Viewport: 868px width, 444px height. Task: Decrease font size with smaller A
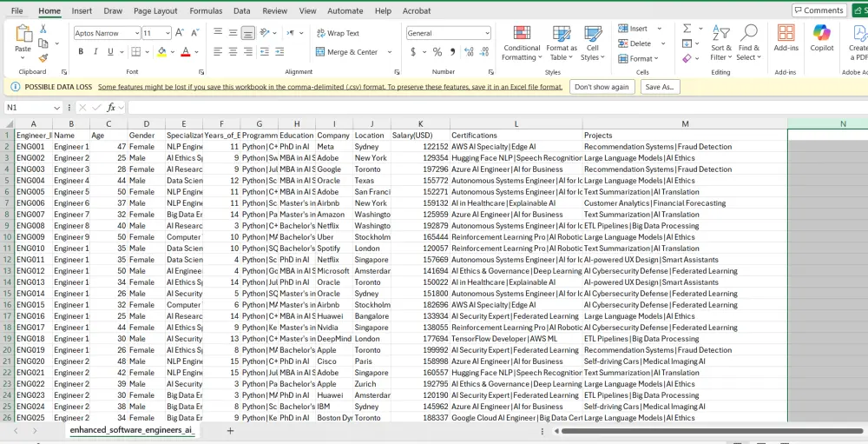tap(194, 33)
